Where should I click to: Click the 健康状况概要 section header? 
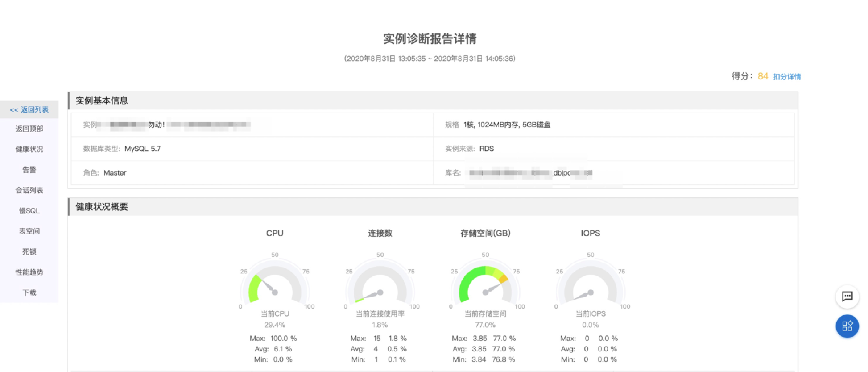(x=102, y=207)
